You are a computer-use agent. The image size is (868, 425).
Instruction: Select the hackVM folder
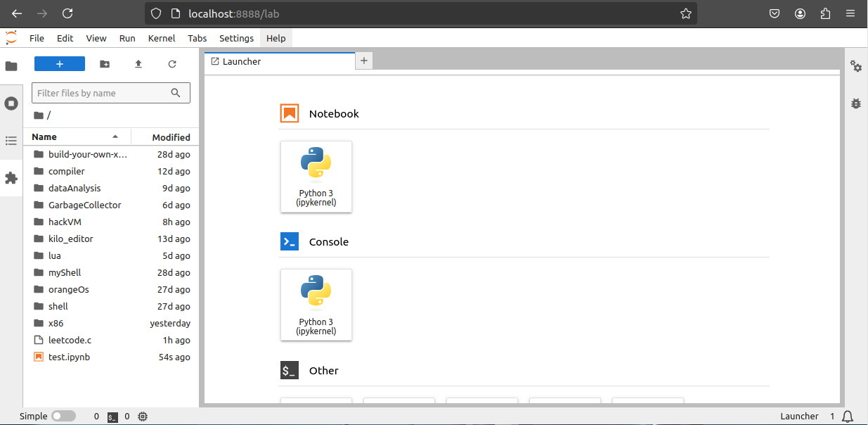(x=111, y=222)
